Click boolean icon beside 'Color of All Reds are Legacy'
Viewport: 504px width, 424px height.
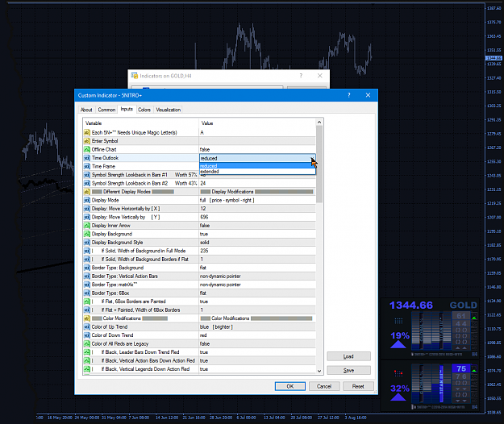[87, 343]
